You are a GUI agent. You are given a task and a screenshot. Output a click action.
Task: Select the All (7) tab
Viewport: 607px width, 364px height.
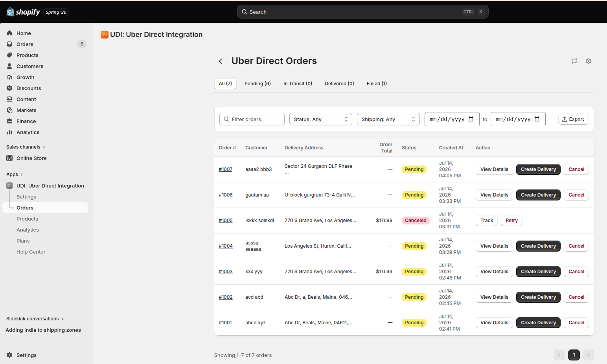(x=225, y=83)
